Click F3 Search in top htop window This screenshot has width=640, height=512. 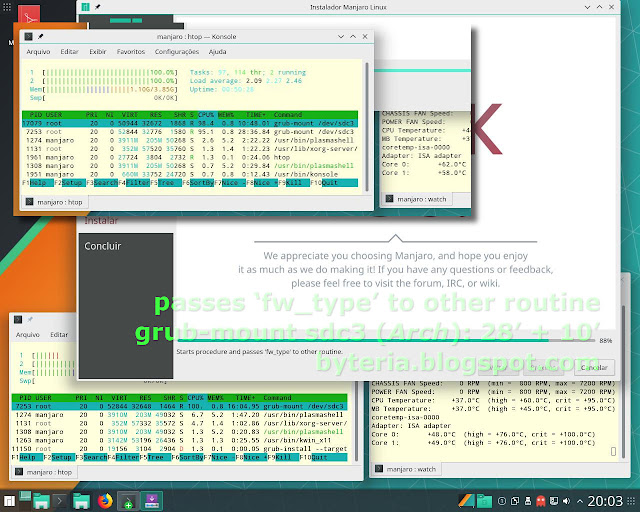pyautogui.click(x=102, y=183)
